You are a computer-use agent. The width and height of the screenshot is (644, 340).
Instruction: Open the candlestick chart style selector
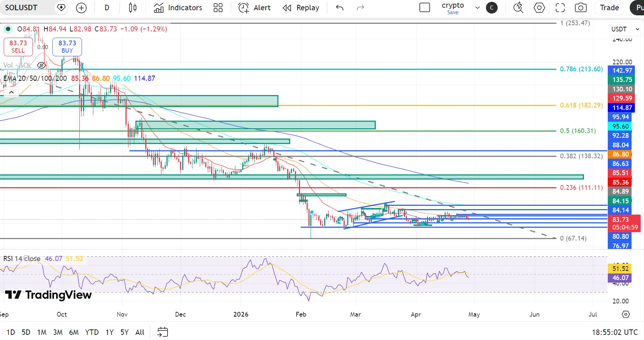click(133, 8)
